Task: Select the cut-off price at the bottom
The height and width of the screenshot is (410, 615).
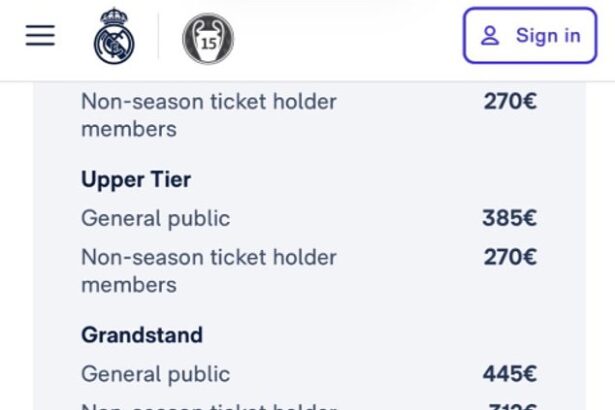Action: pyautogui.click(x=509, y=405)
